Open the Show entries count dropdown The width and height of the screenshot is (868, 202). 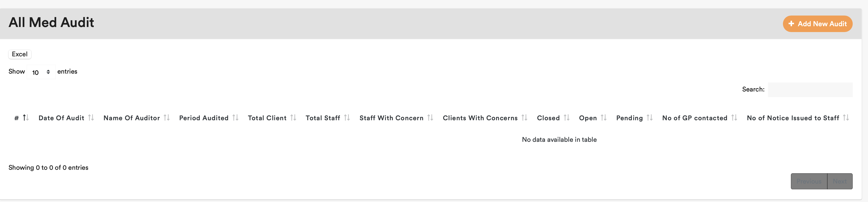tap(41, 72)
